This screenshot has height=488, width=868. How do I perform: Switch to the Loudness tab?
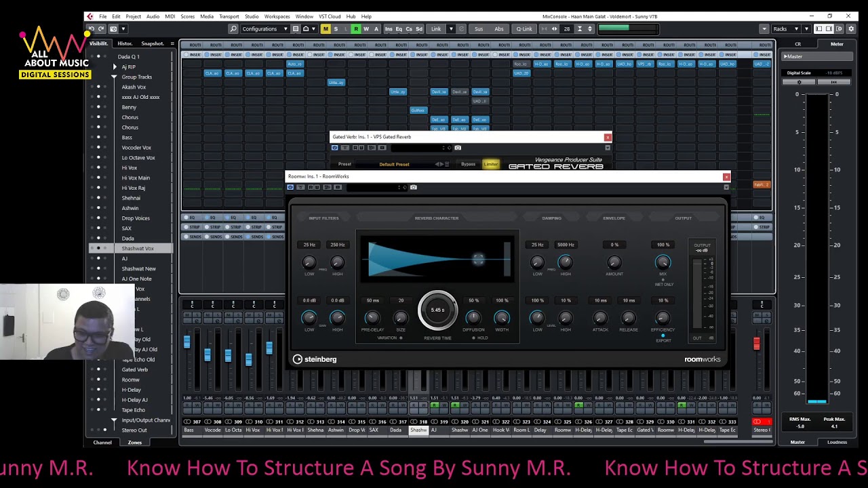[837, 442]
